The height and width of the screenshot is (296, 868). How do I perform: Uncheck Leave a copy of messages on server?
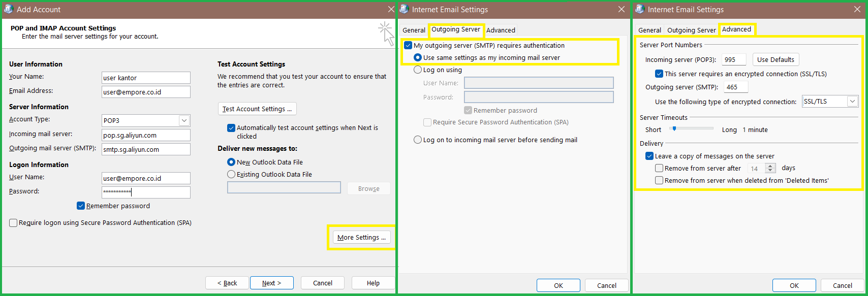pos(649,156)
